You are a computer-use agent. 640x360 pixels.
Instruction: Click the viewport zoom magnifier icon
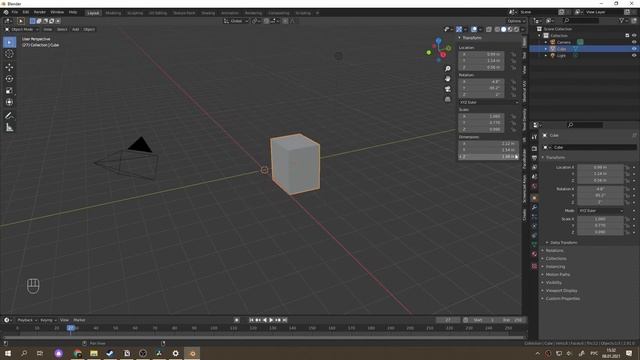click(x=448, y=69)
